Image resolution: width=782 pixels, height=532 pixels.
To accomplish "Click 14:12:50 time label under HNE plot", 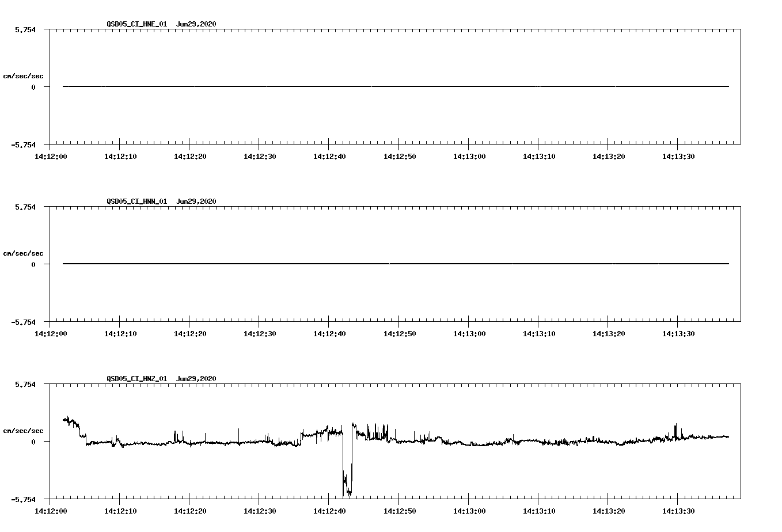I will point(399,156).
